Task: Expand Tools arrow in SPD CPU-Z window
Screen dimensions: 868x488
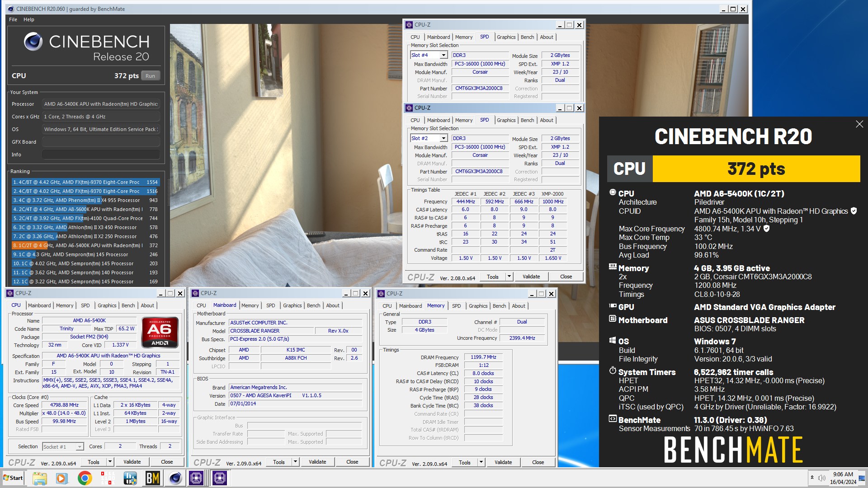Action: 509,277
